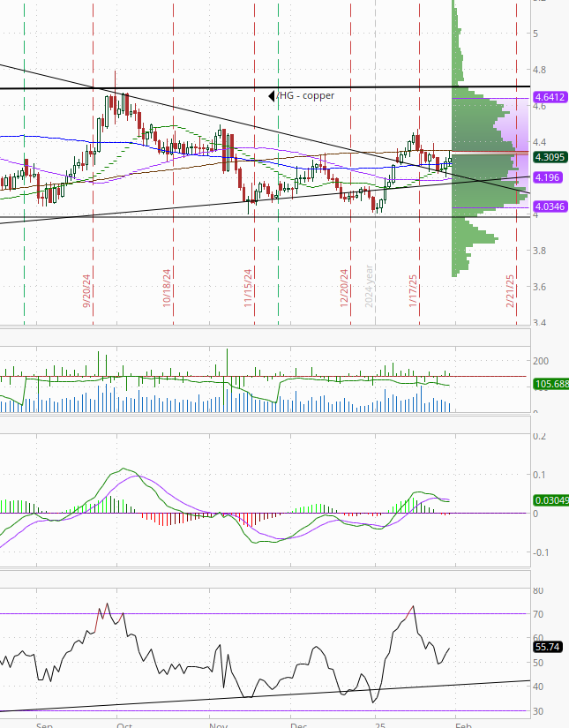Click the 40 RSI axis value
The height and width of the screenshot is (728, 569).
click(538, 687)
